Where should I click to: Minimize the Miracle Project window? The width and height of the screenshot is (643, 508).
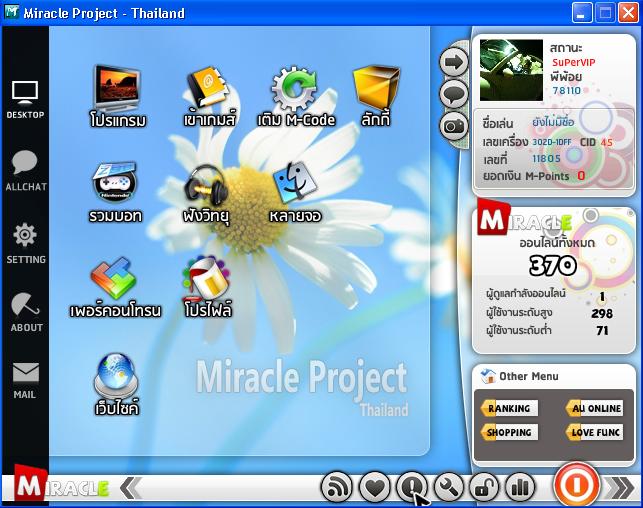(582, 13)
